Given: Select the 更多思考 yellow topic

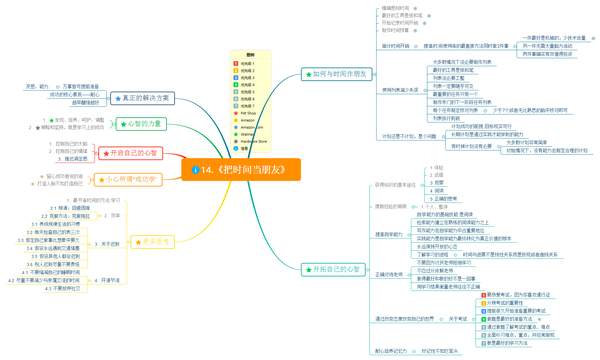Looking at the screenshot, I should point(153,242).
